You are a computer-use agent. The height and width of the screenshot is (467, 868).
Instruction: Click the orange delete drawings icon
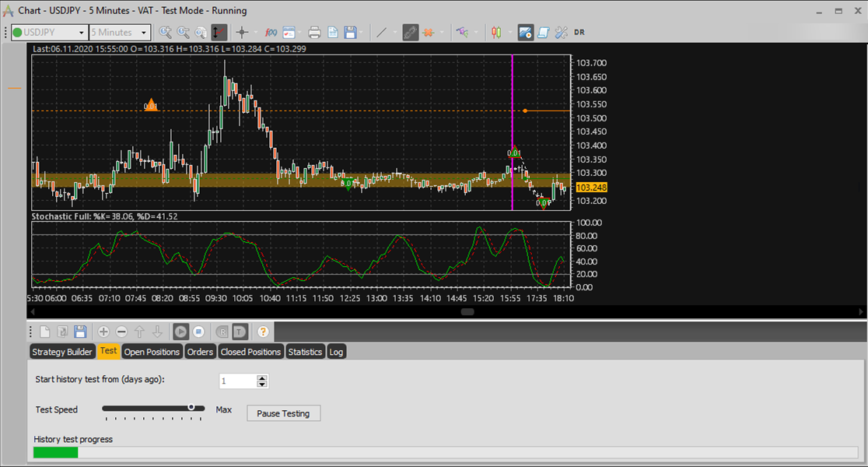(428, 32)
